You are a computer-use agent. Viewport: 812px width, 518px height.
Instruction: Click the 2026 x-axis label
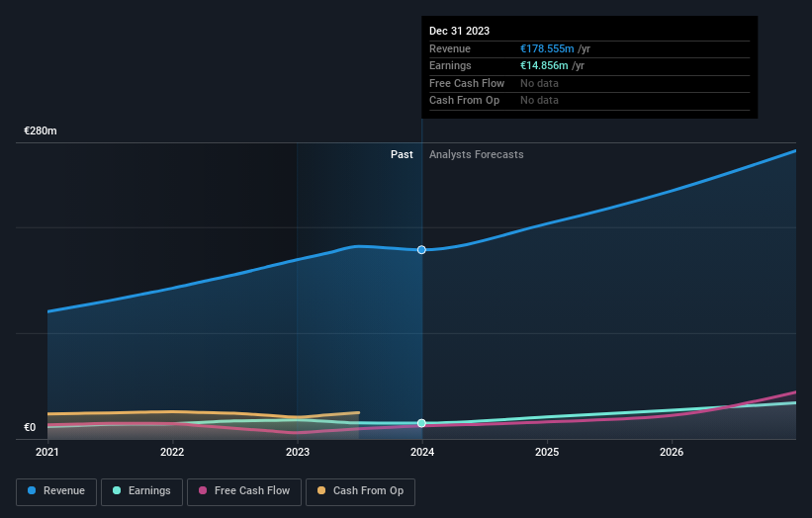(x=672, y=453)
